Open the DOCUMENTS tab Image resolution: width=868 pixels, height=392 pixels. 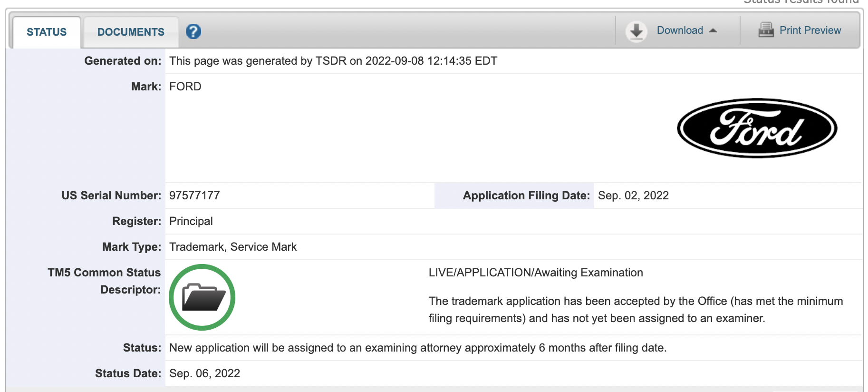(131, 32)
